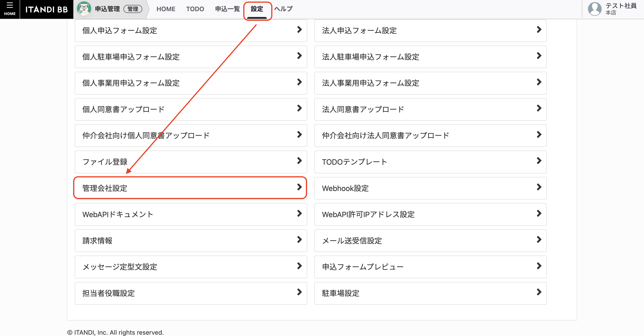This screenshot has width=644, height=336.
Task: Open 個人事業用申込フォーム設定
Action: pyautogui.click(x=191, y=83)
